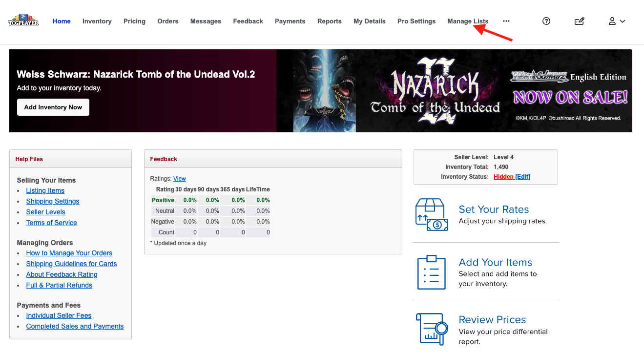Click the Add Your Items heading
This screenshot has width=644, height=354.
pos(496,262)
